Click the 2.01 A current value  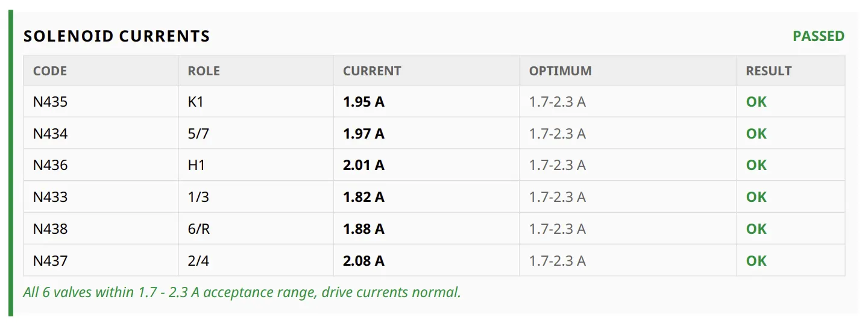(x=363, y=165)
